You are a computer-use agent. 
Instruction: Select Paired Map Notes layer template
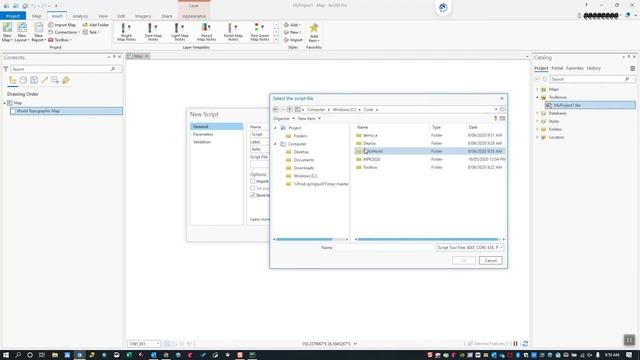pyautogui.click(x=207, y=32)
